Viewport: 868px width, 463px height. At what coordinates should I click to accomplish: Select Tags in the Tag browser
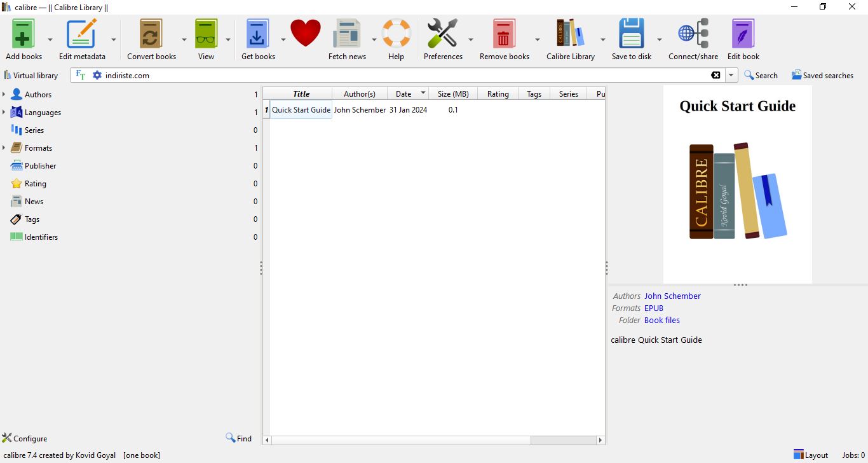point(32,219)
